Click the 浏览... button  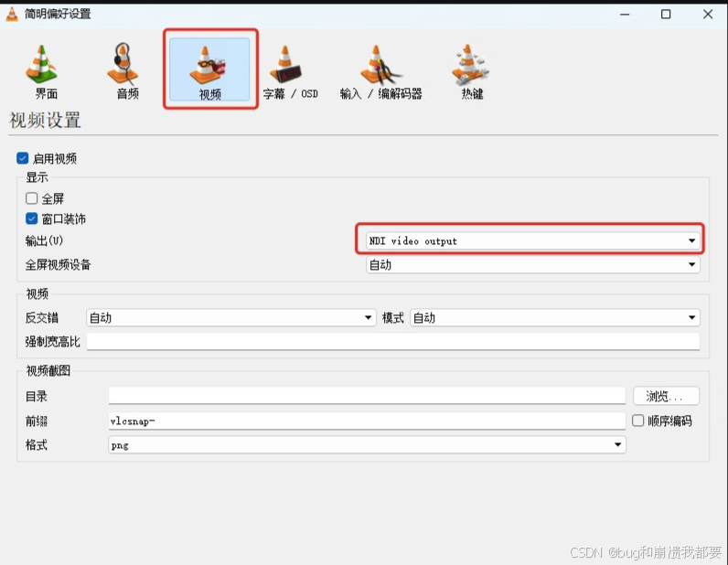tap(666, 396)
